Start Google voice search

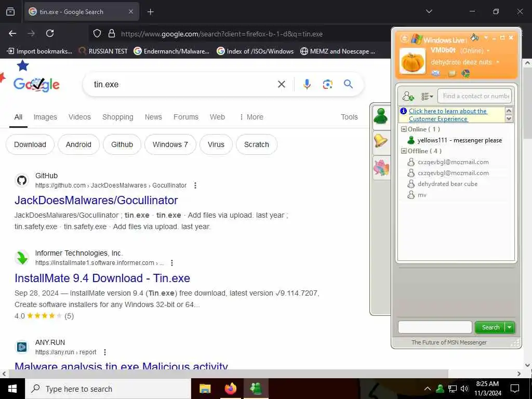[307, 84]
